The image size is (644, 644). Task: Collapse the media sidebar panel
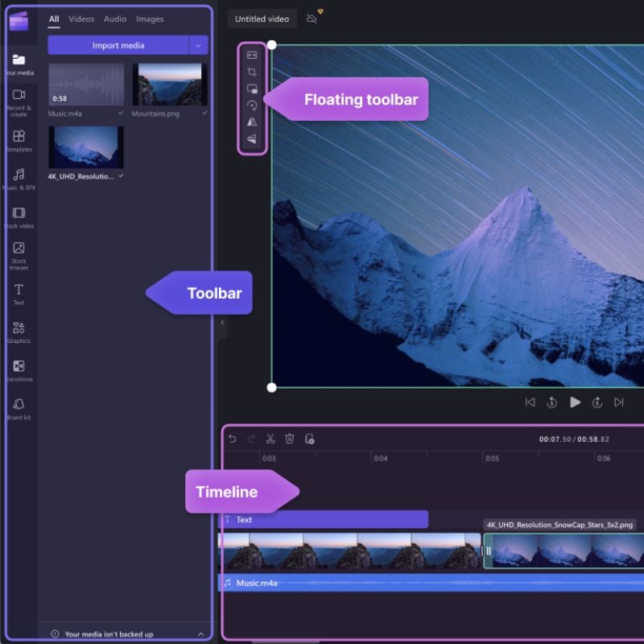[x=221, y=322]
